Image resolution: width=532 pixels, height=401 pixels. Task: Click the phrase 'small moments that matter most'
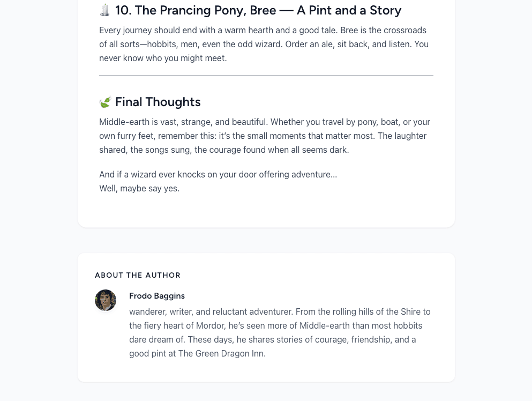[305, 136]
